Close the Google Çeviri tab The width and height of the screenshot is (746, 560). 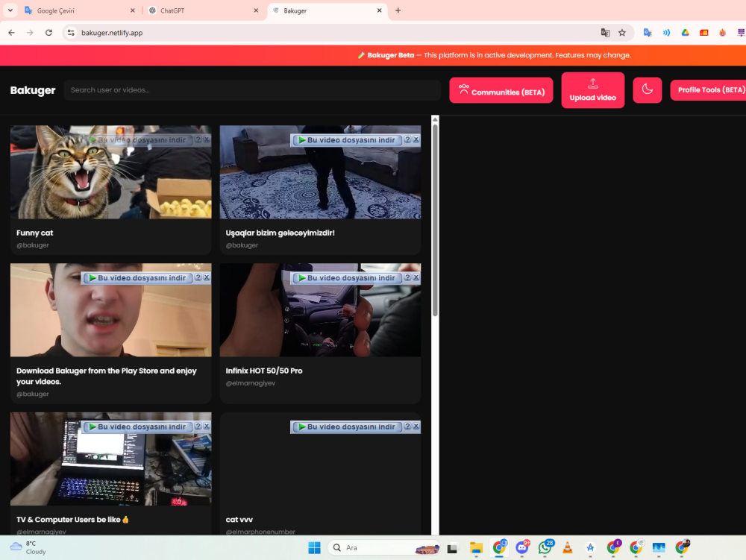[x=132, y=10]
